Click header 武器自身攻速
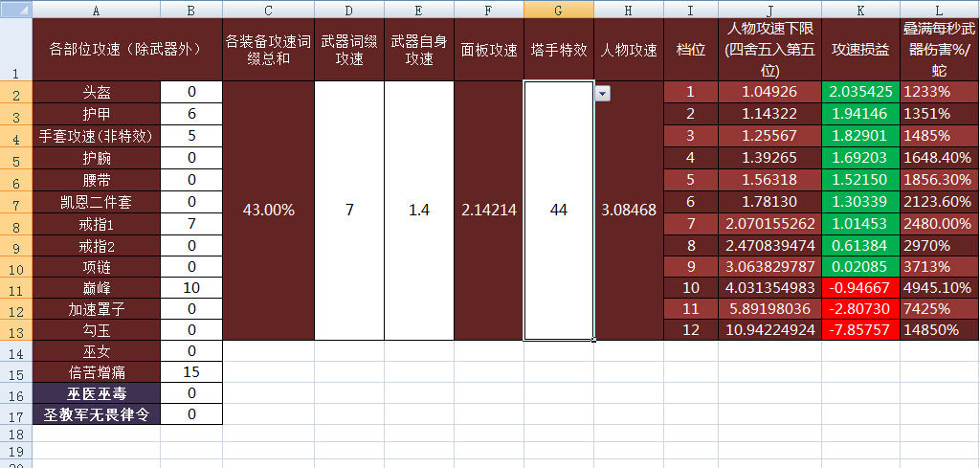This screenshot has width=980, height=468. 419,50
